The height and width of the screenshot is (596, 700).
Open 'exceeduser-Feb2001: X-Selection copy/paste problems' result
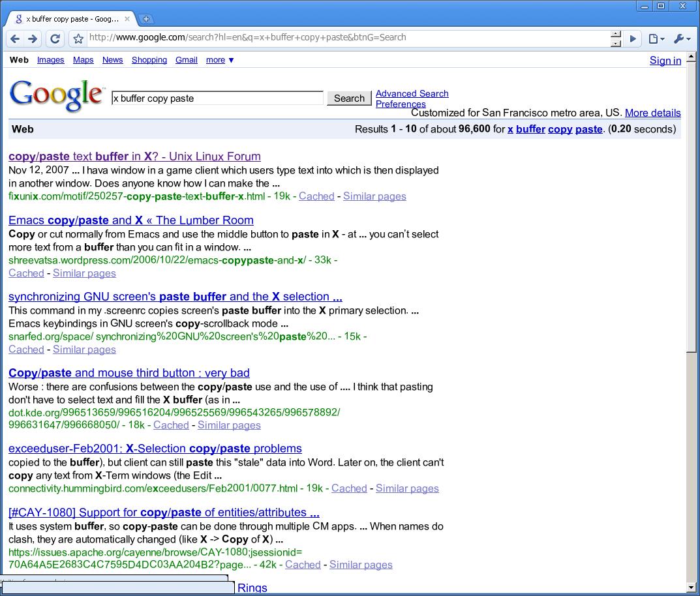coord(155,449)
